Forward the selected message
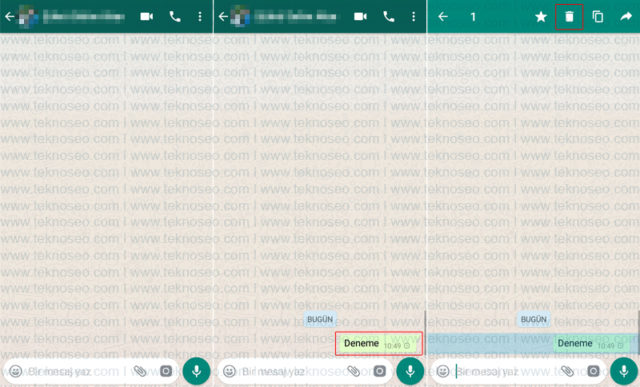 pos(626,17)
